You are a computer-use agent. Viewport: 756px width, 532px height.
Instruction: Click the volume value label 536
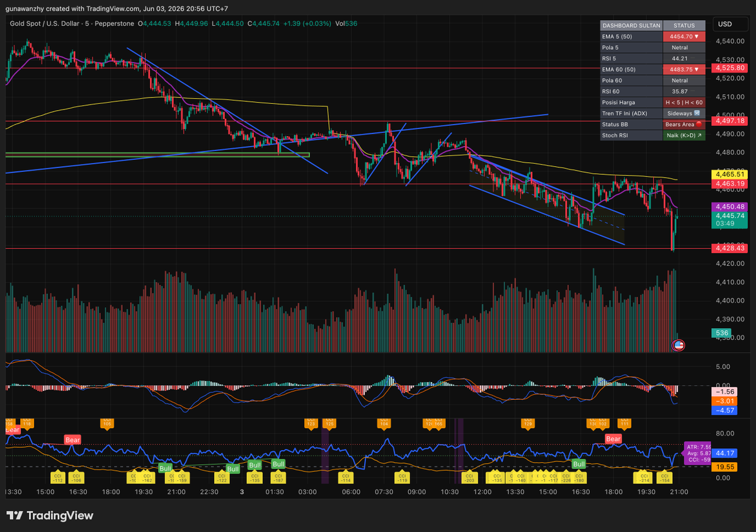click(x=722, y=332)
